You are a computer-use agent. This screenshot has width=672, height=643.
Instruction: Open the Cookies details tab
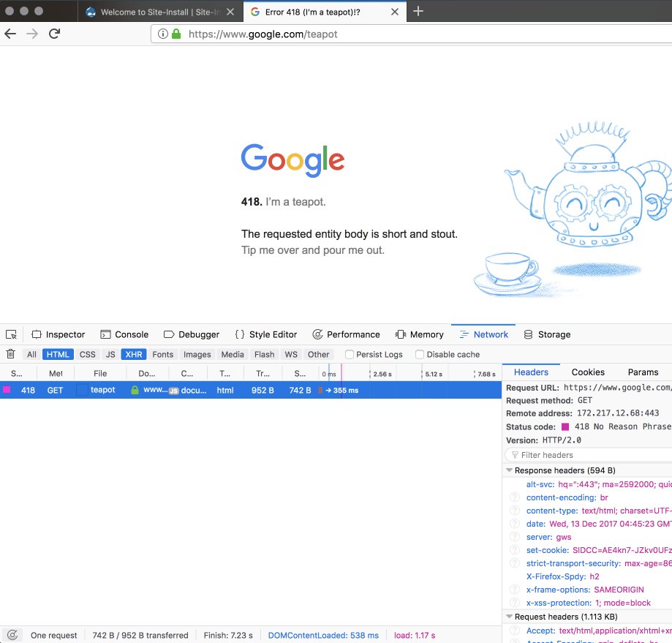(588, 372)
